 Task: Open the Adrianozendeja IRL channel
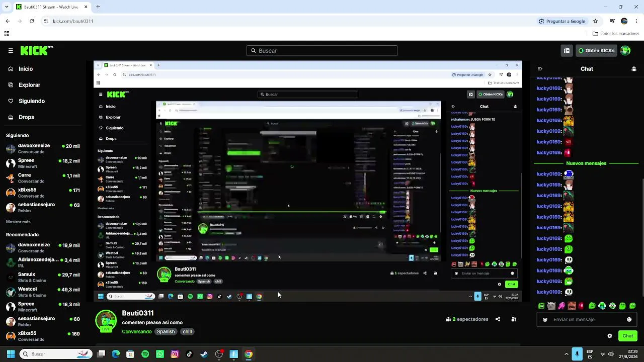[43, 263]
